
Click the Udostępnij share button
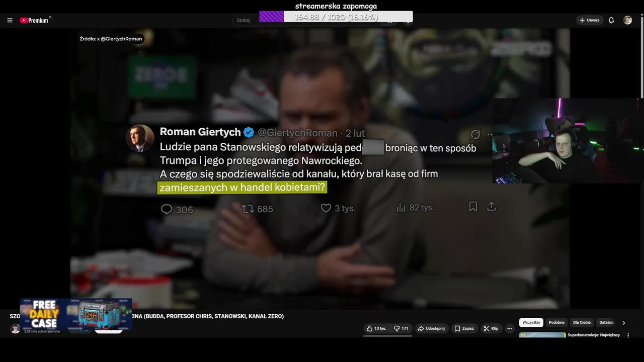pyautogui.click(x=431, y=328)
